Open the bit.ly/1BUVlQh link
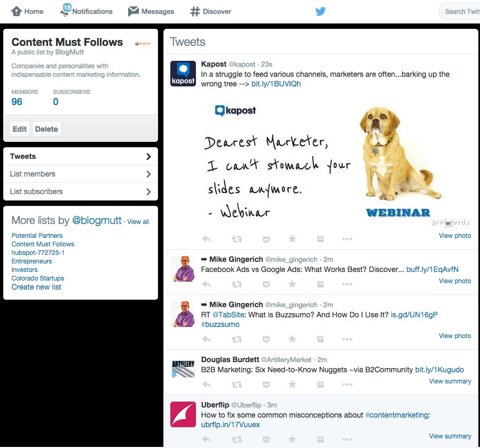The height and width of the screenshot is (448, 480). (x=276, y=84)
